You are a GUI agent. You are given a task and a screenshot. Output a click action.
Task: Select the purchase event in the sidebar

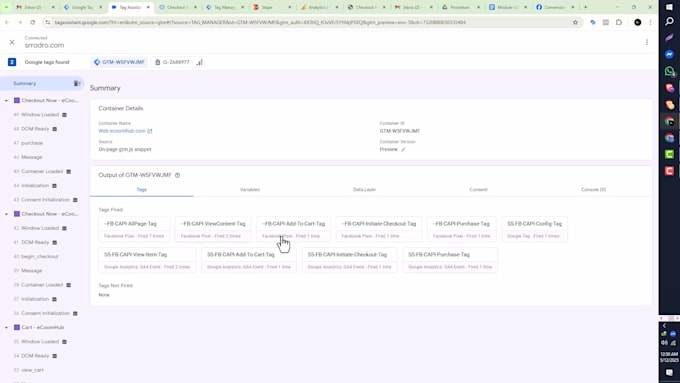28,143
